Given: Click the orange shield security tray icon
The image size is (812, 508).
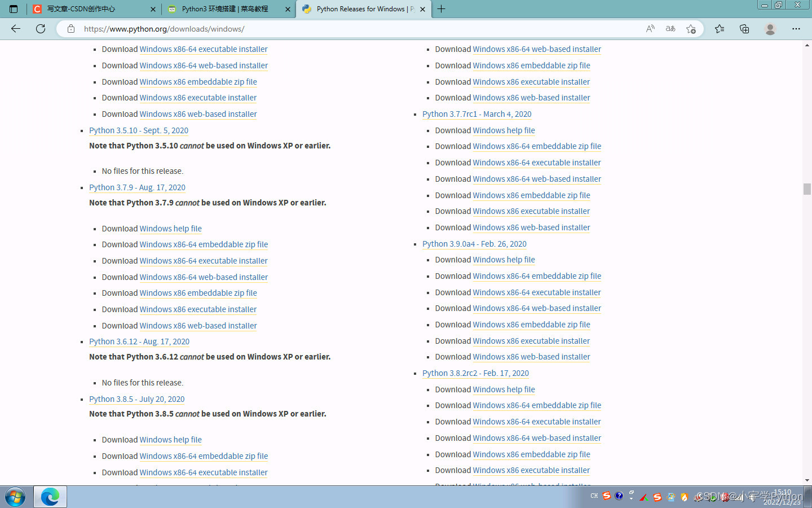Looking at the screenshot, I should (x=685, y=497).
